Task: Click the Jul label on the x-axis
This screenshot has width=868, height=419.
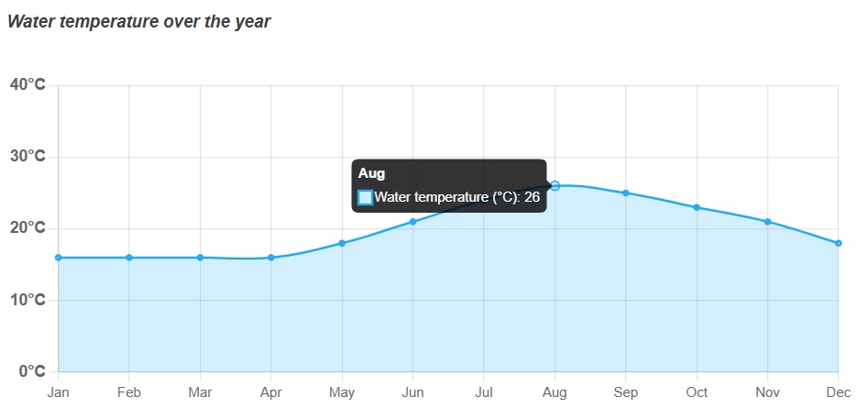Action: click(484, 392)
